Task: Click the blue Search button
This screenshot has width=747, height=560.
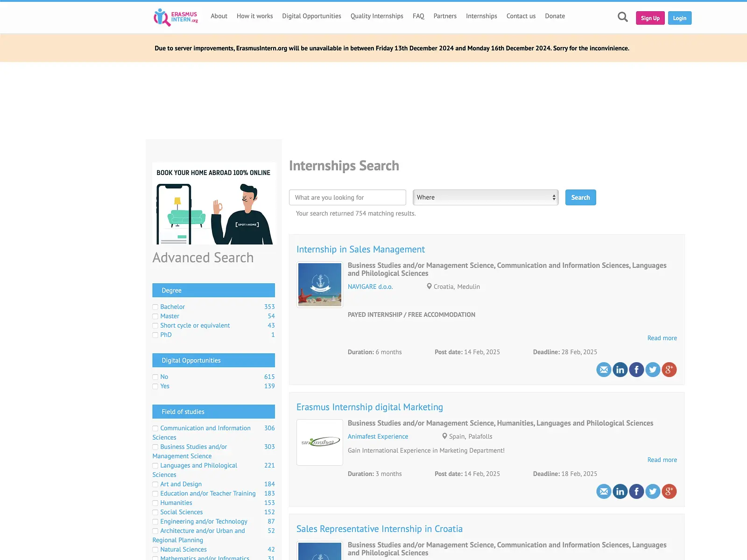Action: click(x=580, y=197)
